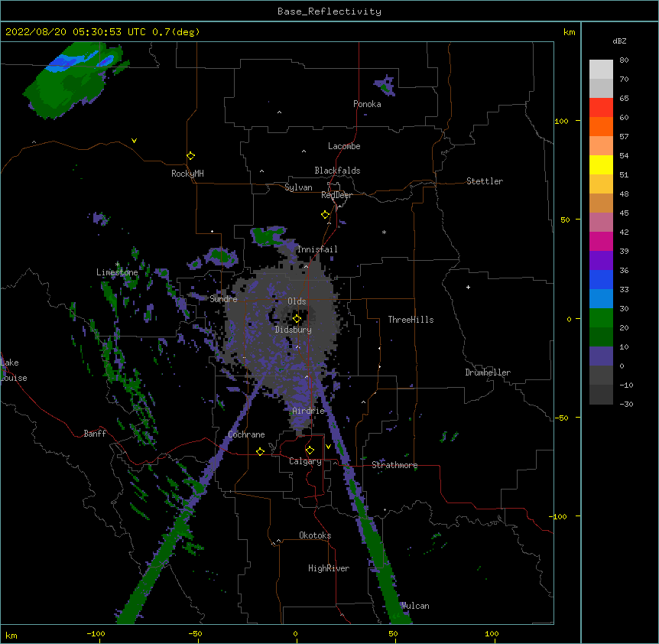
Task: Click the yellow V marker northeast of Calgary
Action: click(x=328, y=447)
